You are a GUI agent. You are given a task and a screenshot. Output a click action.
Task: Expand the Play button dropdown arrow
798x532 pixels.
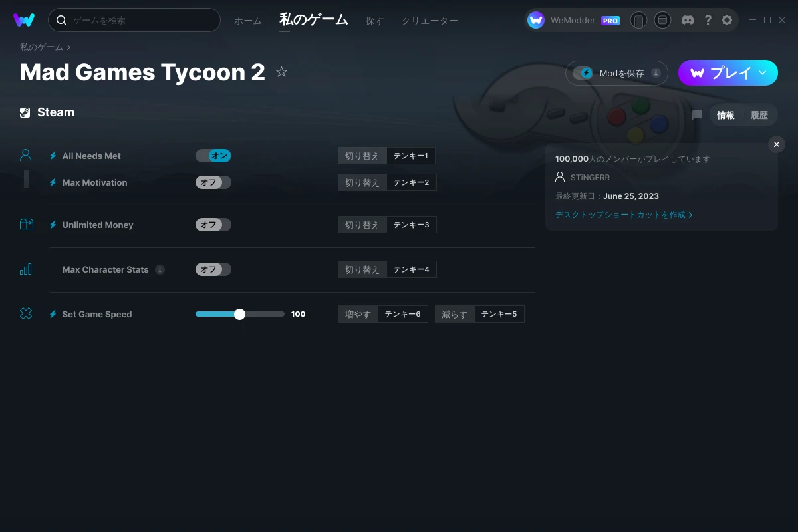(763, 72)
